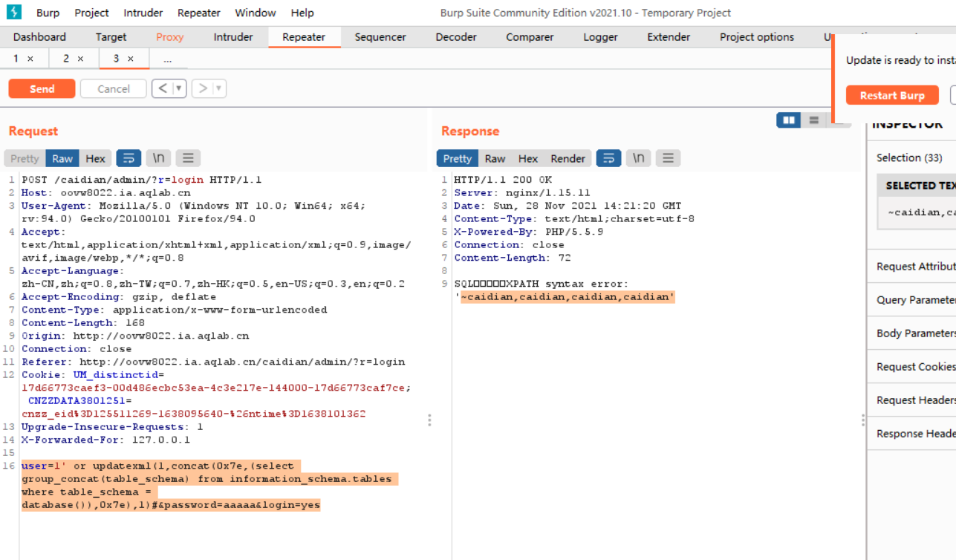
Task: Open the Intruder menu
Action: coord(143,13)
